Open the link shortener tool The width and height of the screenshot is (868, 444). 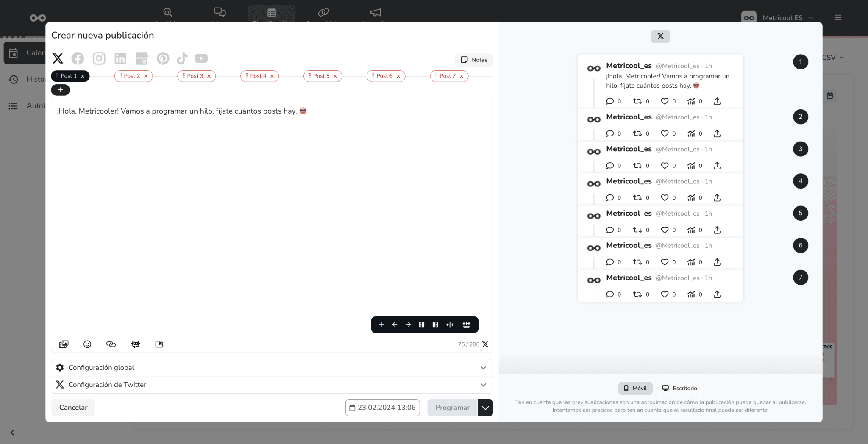point(111,344)
